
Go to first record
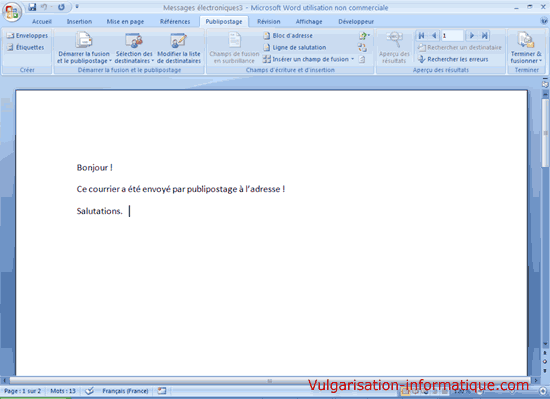click(422, 35)
